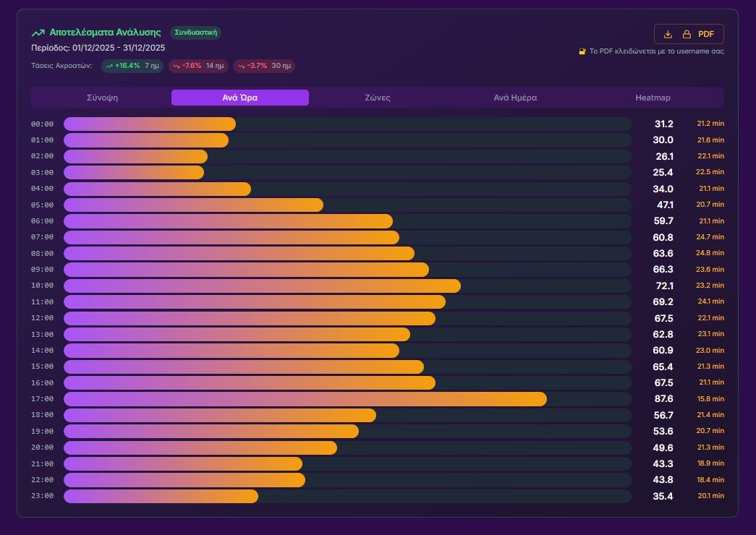756x535 pixels.
Task: Click the 87.6 value at 17:00
Action: (x=663, y=399)
